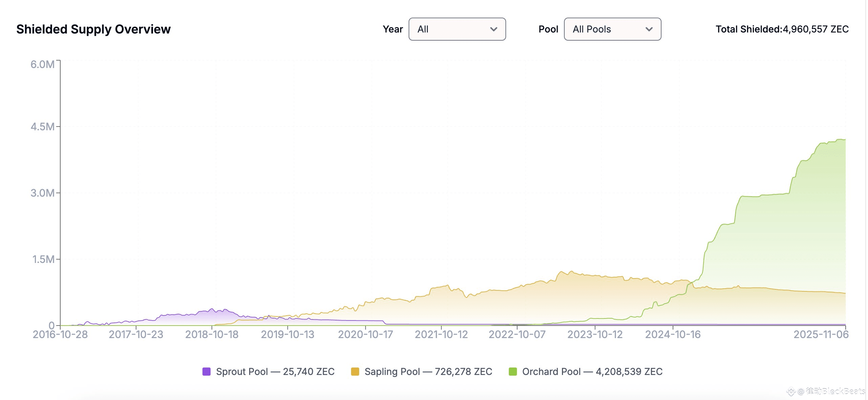Click the Year dropdown chevron arrow
Screen dimensions: 868x400
[494, 29]
